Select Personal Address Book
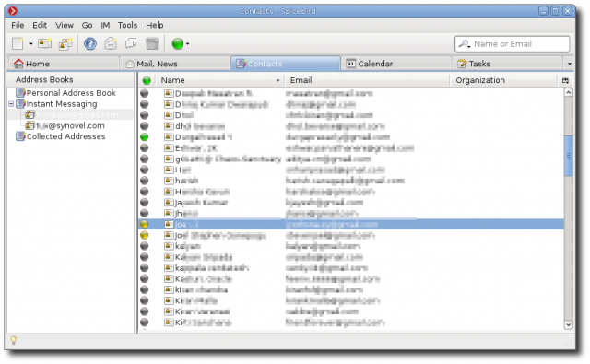 [x=71, y=93]
